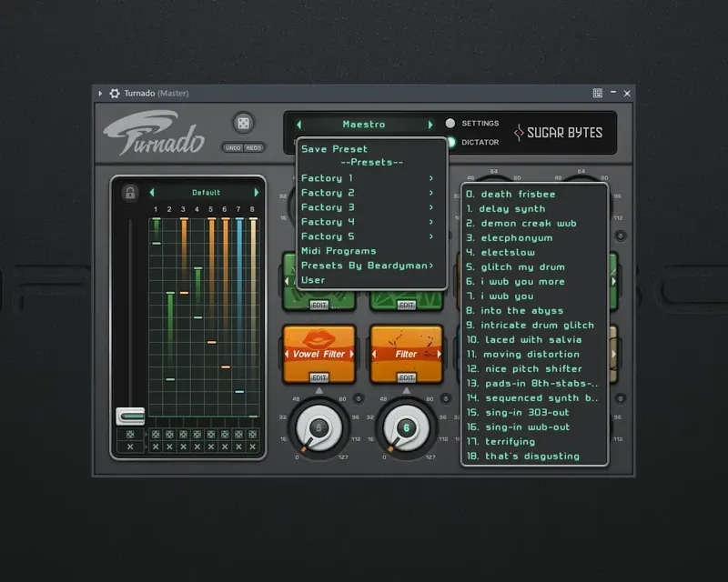Image resolution: width=728 pixels, height=582 pixels.
Task: Toggle the small button beside knob 5
Action: [x=358, y=398]
